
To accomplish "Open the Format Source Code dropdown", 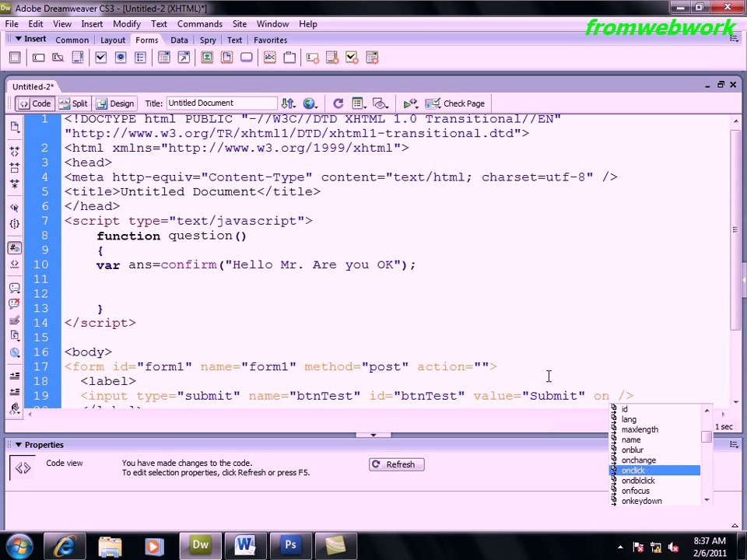I will (x=14, y=408).
